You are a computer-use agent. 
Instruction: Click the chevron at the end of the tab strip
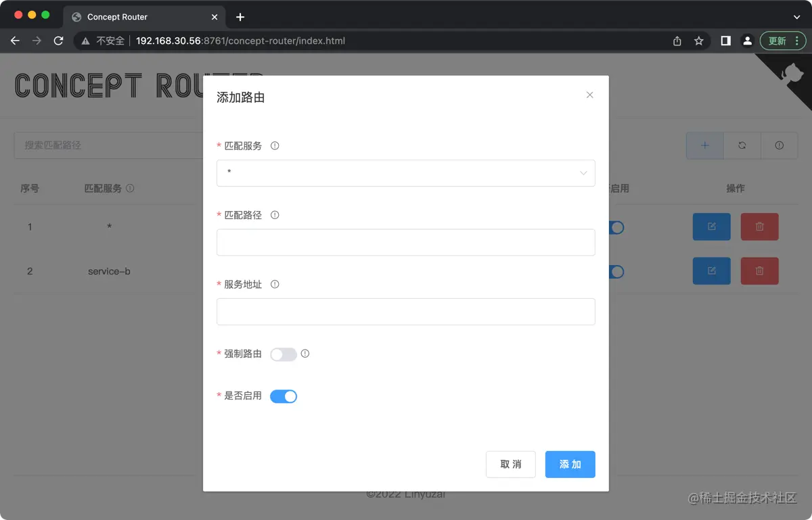(796, 16)
